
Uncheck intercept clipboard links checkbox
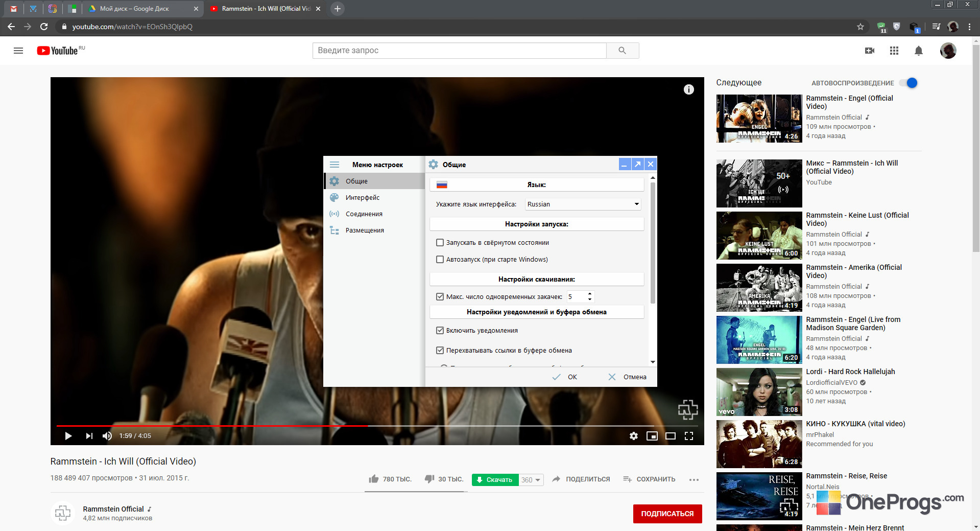pos(440,351)
